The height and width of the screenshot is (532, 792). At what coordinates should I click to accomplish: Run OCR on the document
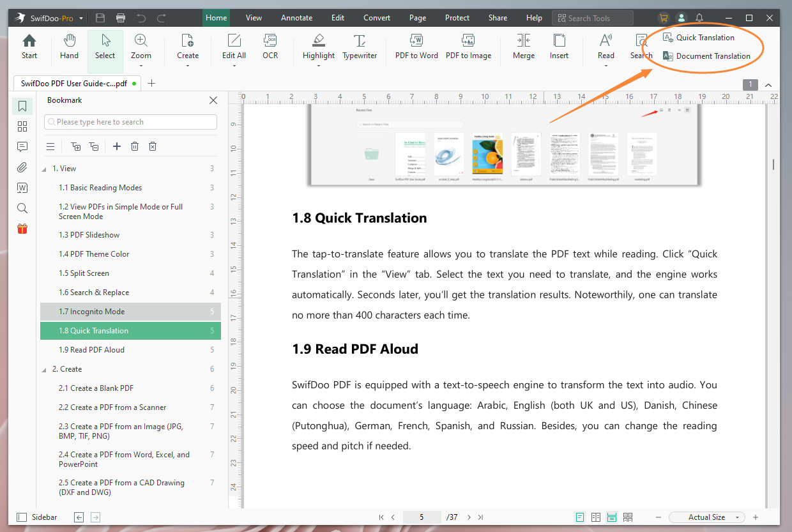(270, 47)
